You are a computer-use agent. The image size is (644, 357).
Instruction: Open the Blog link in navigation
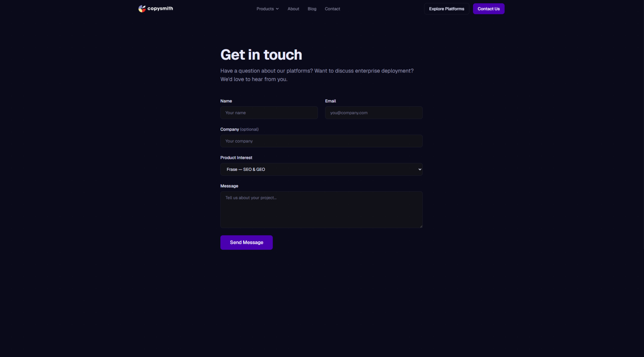pos(312,9)
